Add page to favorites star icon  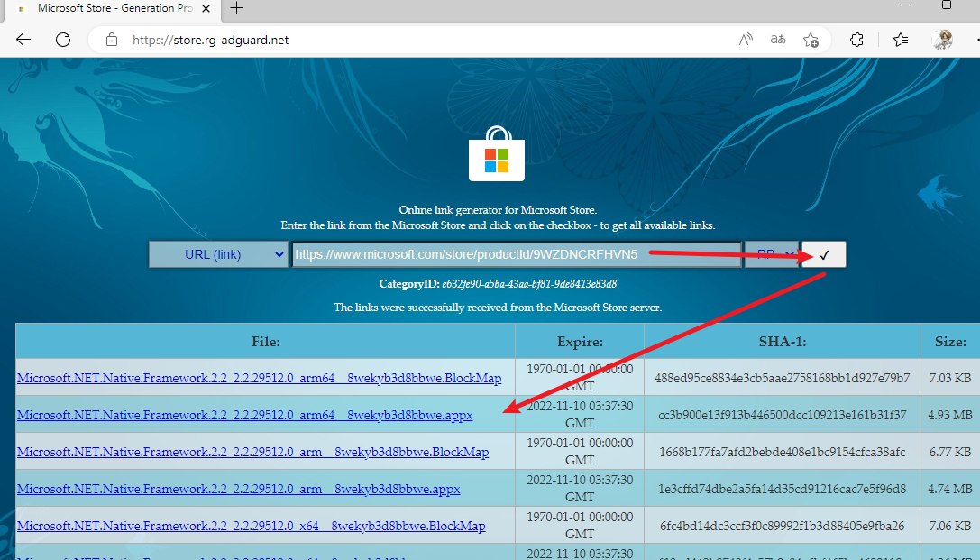pyautogui.click(x=811, y=40)
